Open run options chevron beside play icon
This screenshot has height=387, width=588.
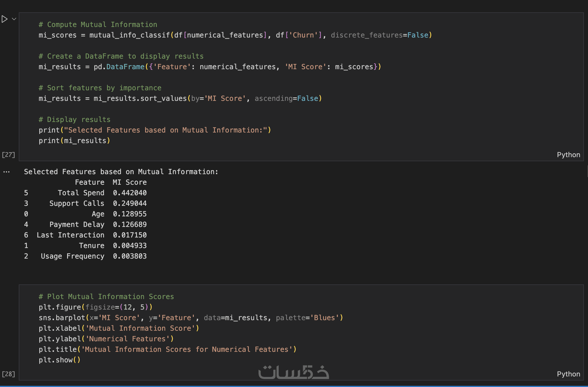14,19
